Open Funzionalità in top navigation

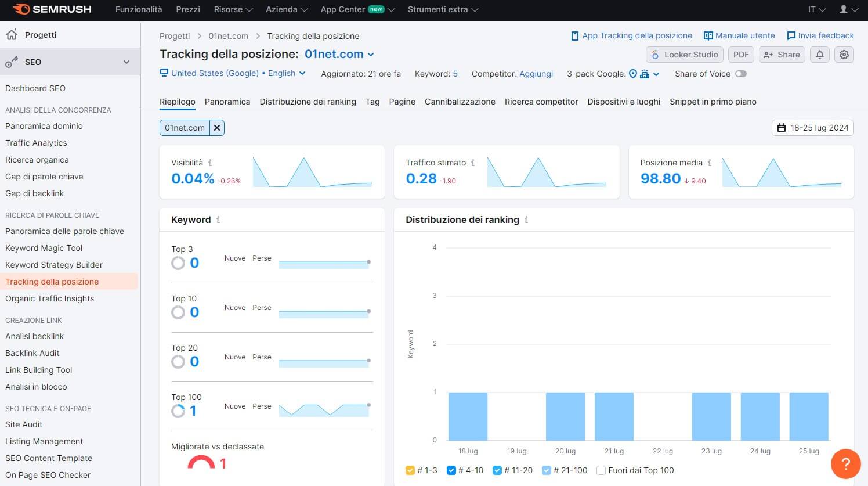tap(139, 9)
